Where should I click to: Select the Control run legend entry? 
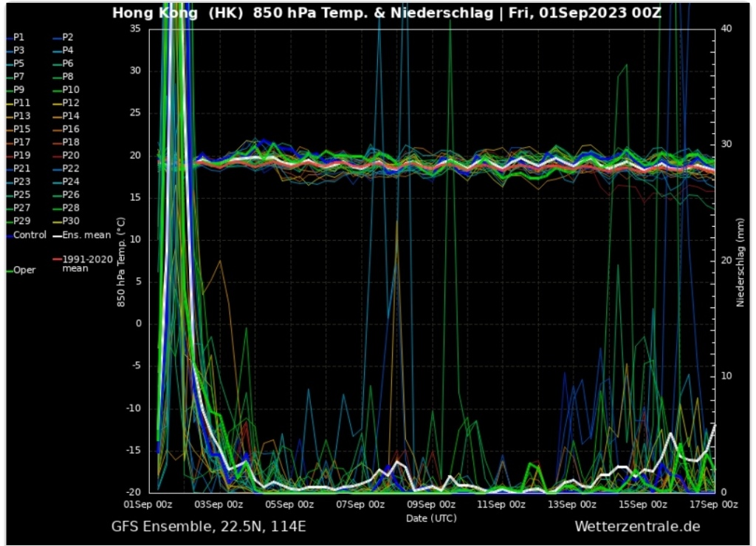(30, 235)
